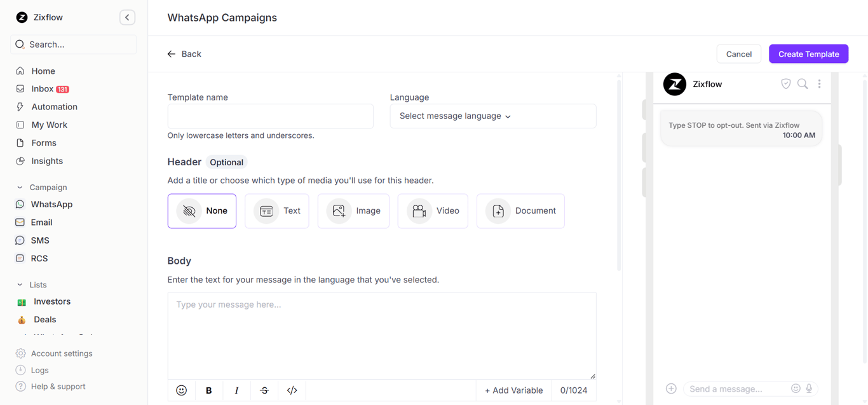This screenshot has width=868, height=405.
Task: Expand the Lists section in the sidebar
Action: 37,284
